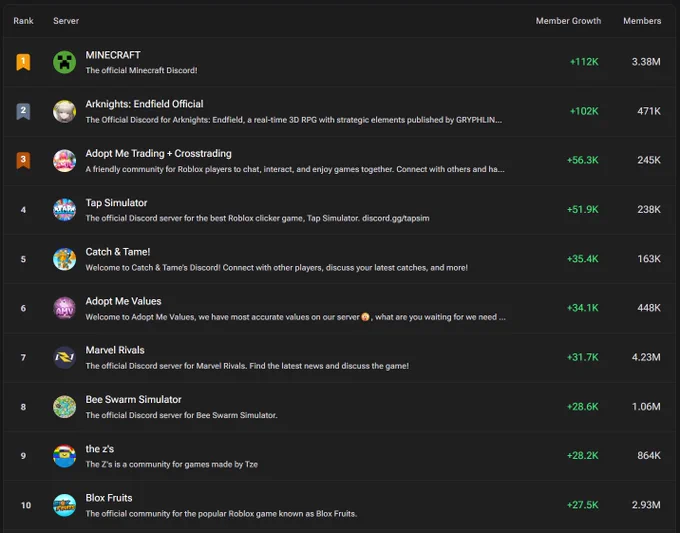Click the MINECRAFT creeper server icon
680x533 pixels.
point(64,62)
